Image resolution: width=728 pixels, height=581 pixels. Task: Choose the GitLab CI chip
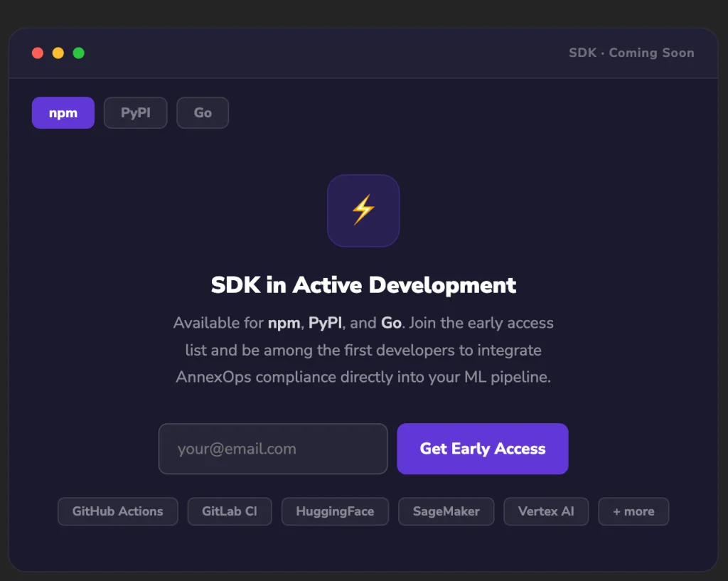pos(230,511)
